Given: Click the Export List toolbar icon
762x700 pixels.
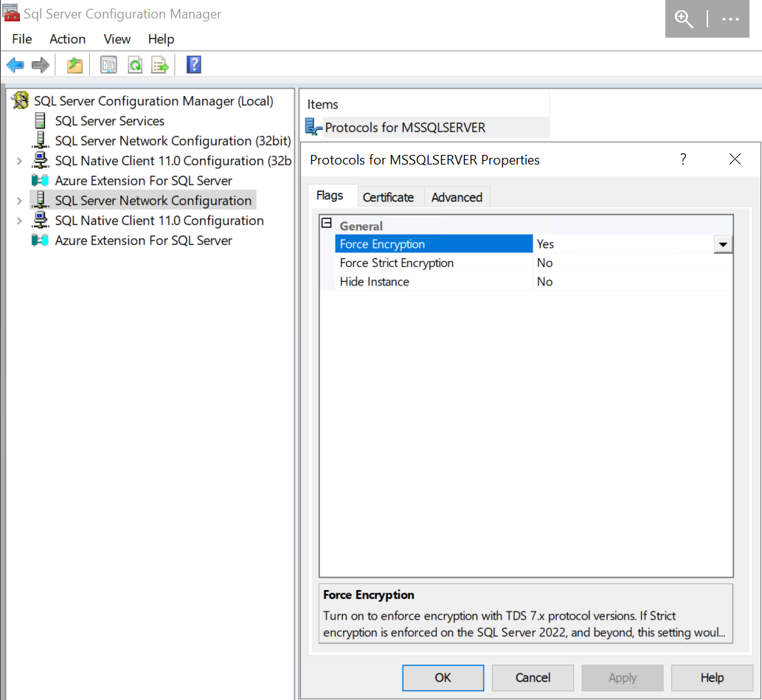Looking at the screenshot, I should 160,65.
